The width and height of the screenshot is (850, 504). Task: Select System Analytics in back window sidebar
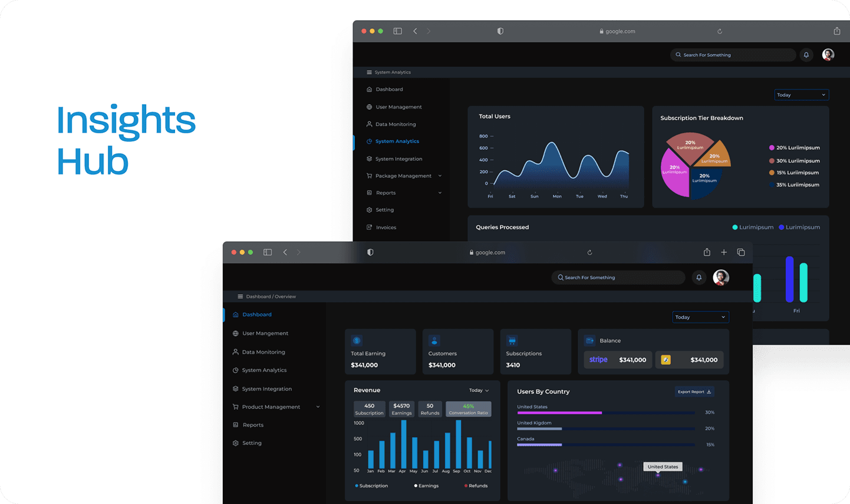pyautogui.click(x=393, y=141)
